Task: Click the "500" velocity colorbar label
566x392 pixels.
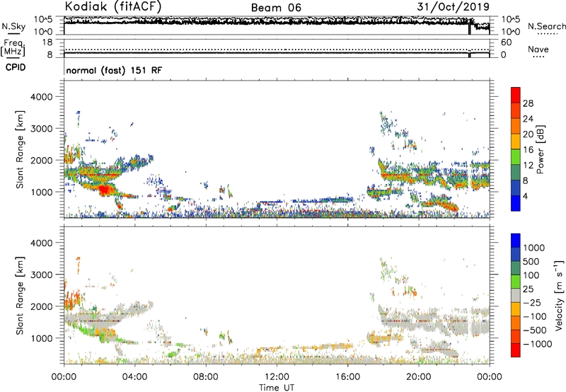Action: click(531, 262)
